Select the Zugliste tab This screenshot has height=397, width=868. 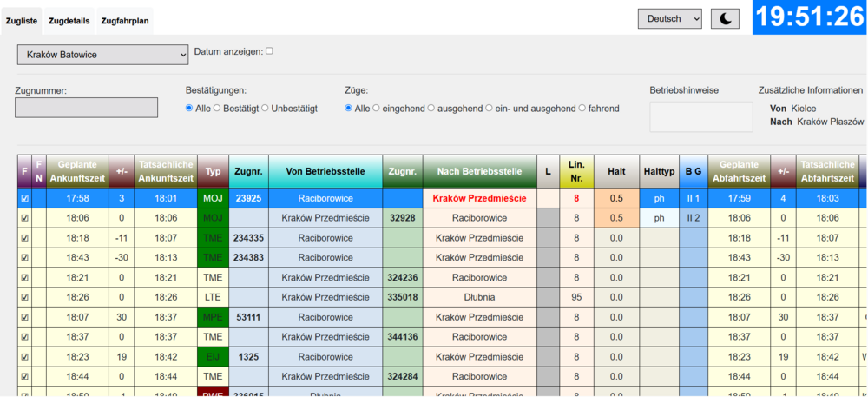pyautogui.click(x=22, y=20)
